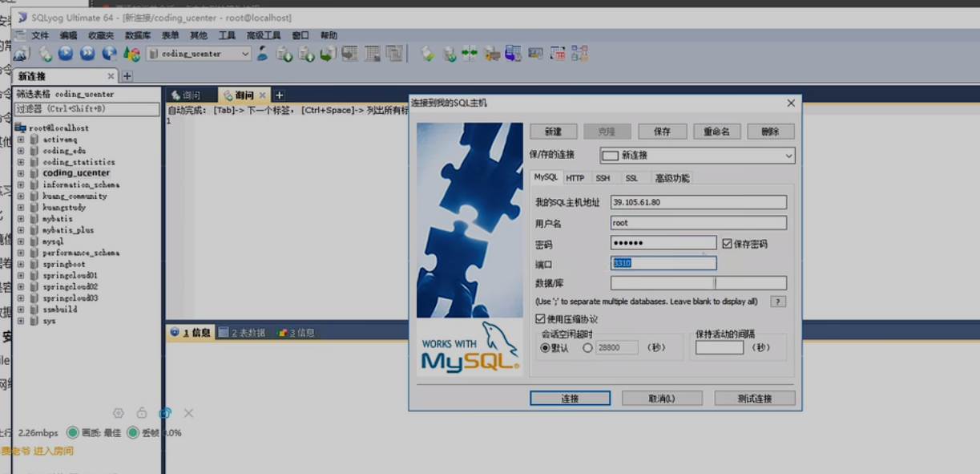Click the 取消(L) button
This screenshot has height=474, width=980.
click(662, 399)
